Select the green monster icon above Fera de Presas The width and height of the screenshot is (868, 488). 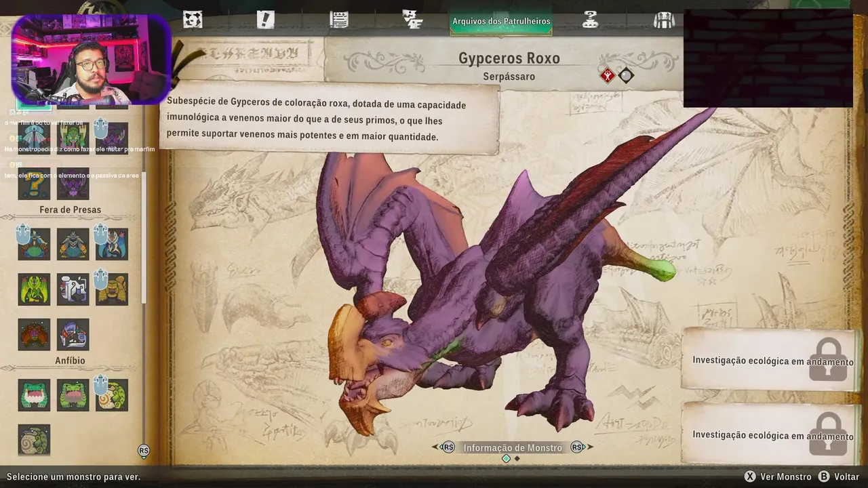coord(73,138)
